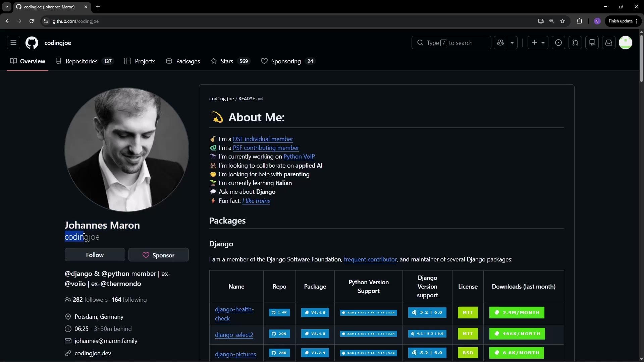Open the Notifications inbox icon

pos(609,43)
